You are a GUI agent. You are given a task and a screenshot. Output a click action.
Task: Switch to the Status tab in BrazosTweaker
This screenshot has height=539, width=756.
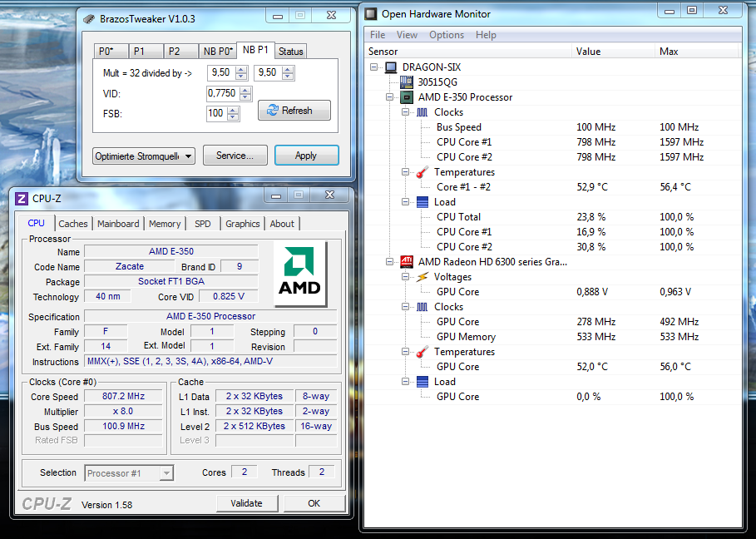pos(291,51)
